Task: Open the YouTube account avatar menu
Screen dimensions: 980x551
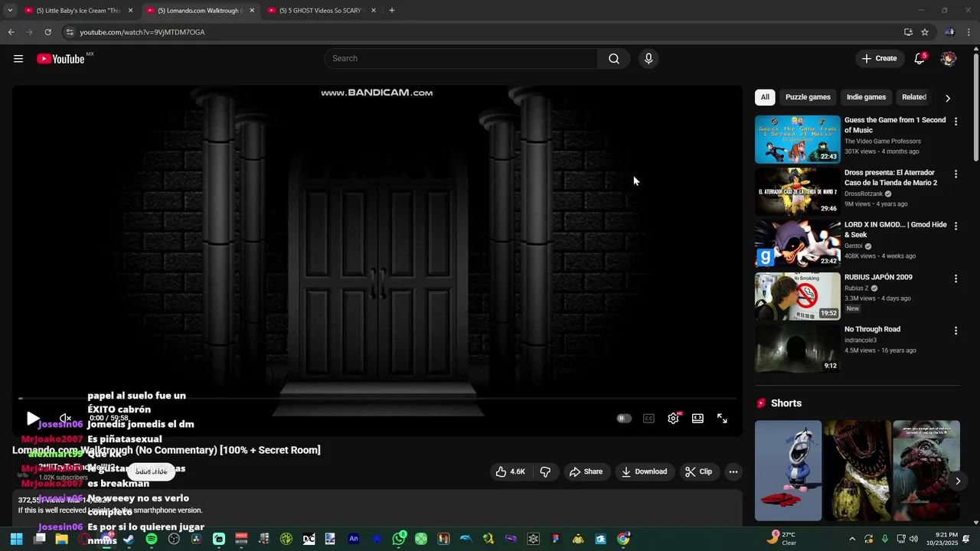Action: coord(948,59)
